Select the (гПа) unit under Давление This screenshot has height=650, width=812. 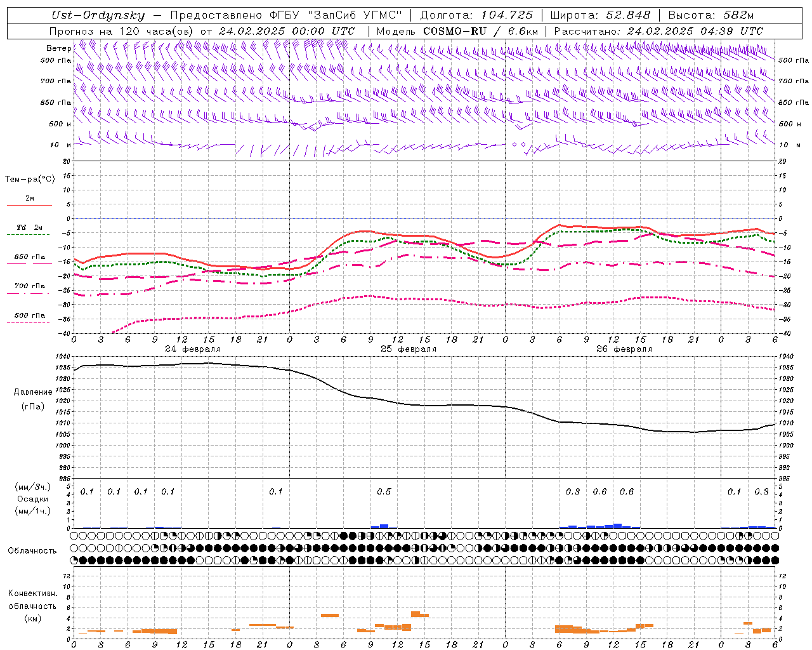point(33,407)
